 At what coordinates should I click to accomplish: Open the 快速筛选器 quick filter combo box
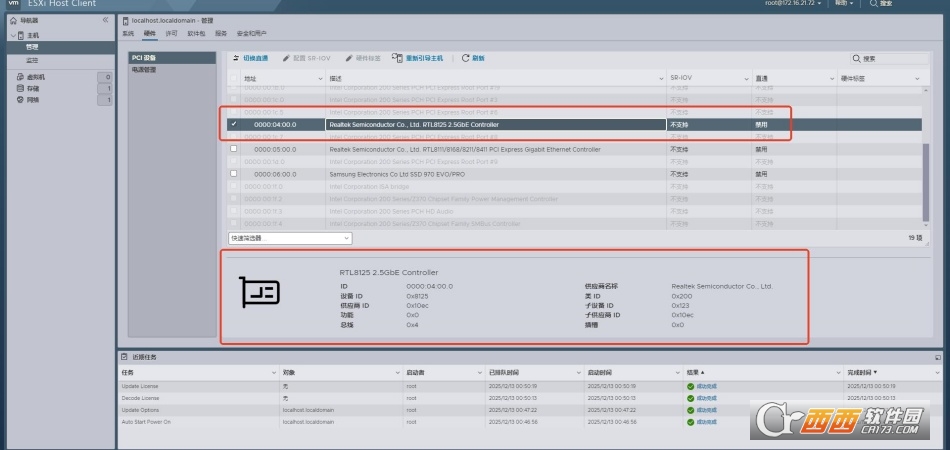pos(290,239)
